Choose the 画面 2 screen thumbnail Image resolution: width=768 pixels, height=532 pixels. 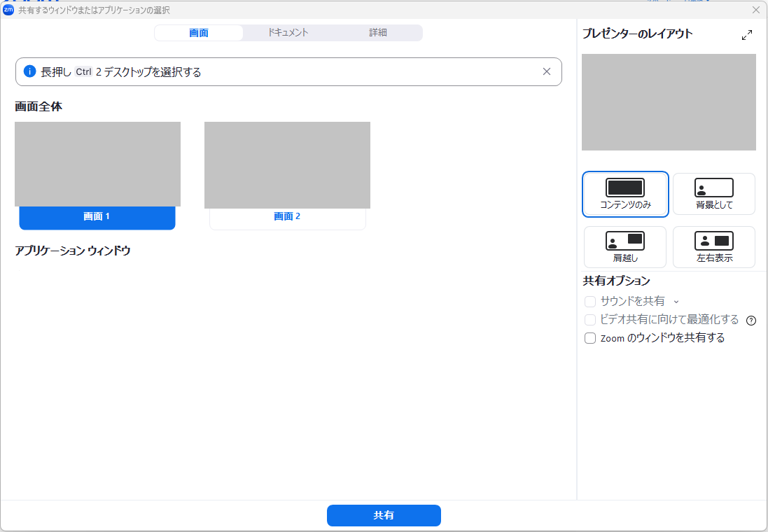point(287,165)
